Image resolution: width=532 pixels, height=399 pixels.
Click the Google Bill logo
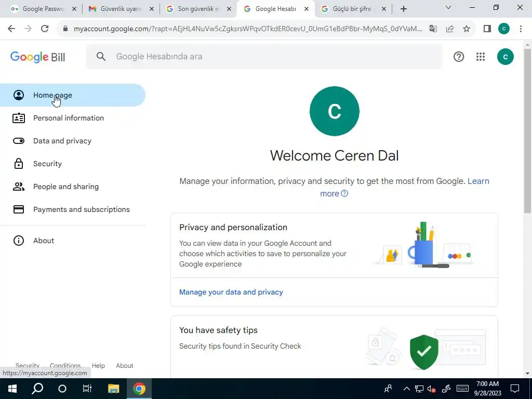point(37,57)
